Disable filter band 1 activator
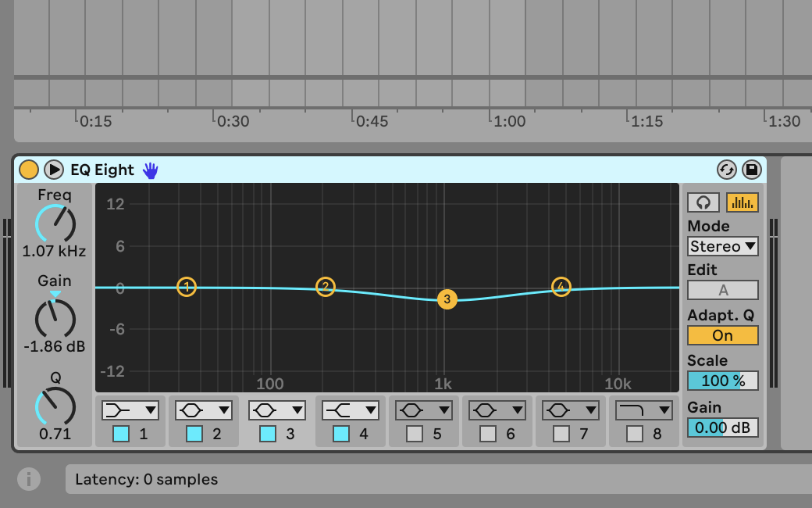This screenshot has height=508, width=812. click(121, 433)
